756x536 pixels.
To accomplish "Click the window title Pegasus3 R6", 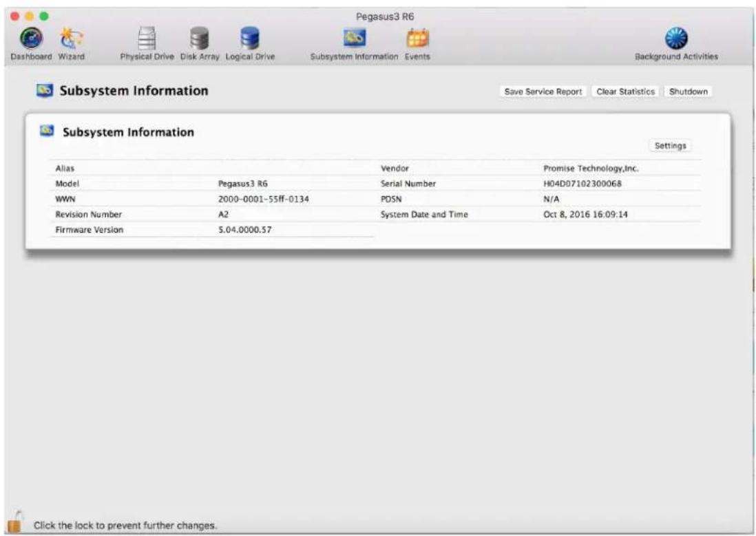I will tap(385, 17).
